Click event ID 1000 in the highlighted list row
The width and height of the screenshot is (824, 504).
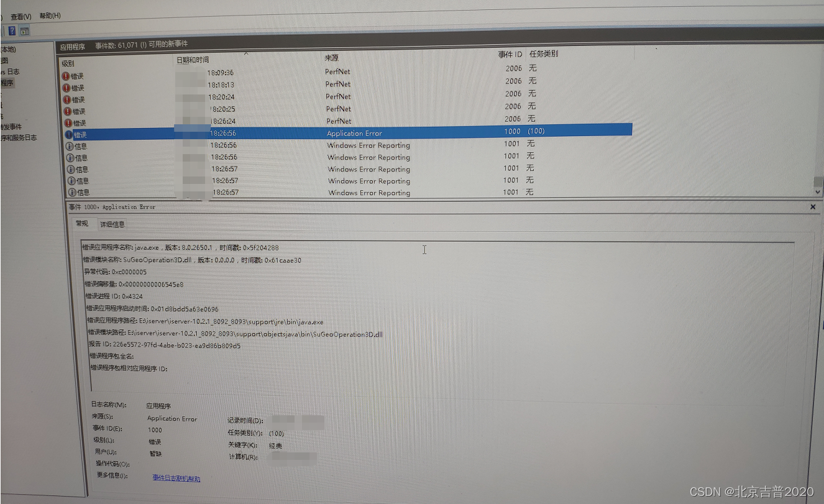click(512, 131)
